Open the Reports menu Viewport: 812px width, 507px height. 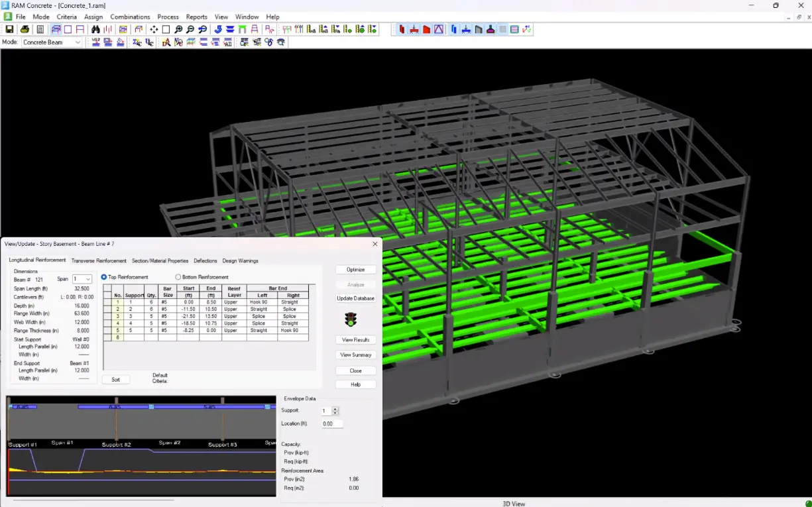pyautogui.click(x=197, y=17)
